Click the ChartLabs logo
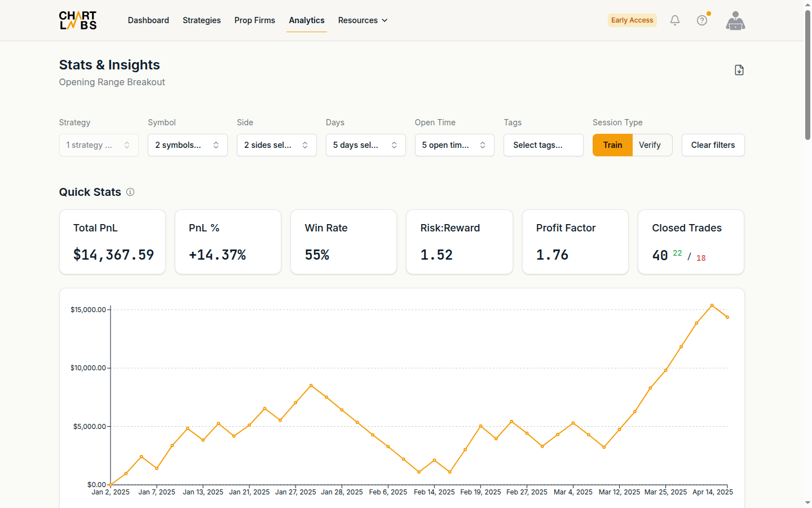 (x=78, y=20)
